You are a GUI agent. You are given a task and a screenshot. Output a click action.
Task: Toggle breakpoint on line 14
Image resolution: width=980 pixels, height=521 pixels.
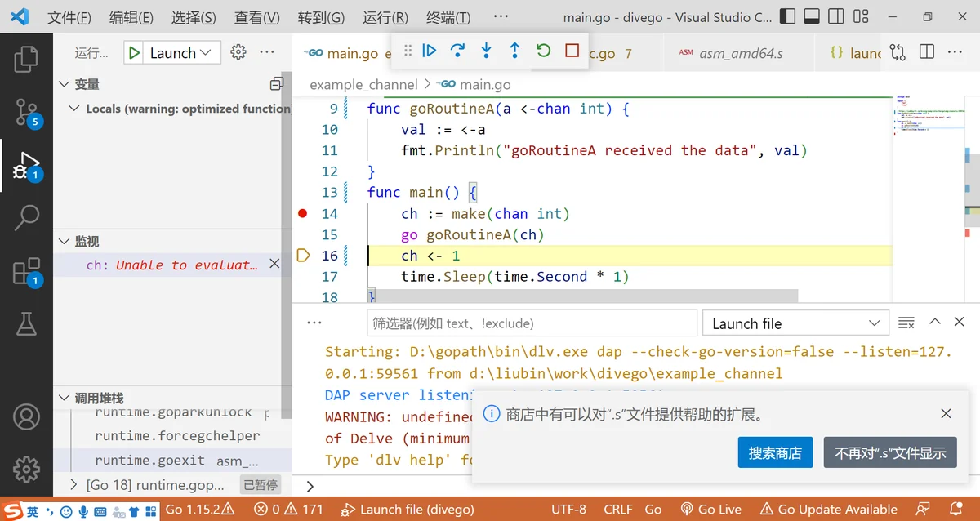coord(303,214)
